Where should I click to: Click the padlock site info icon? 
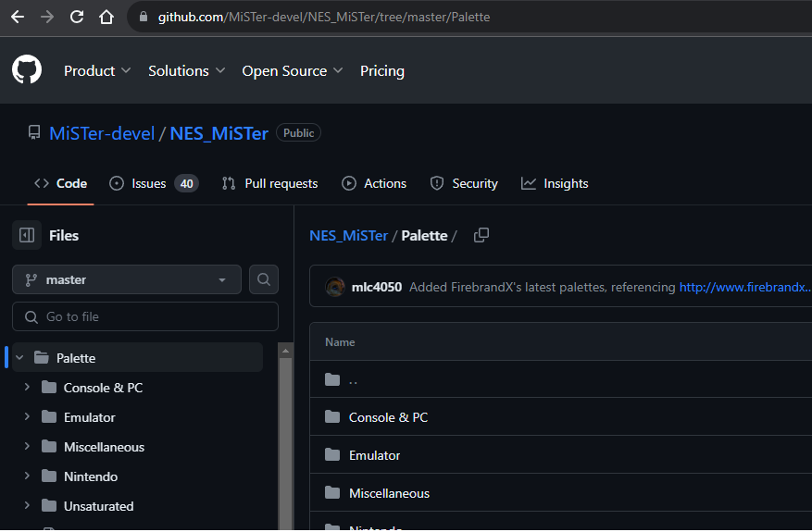[x=144, y=17]
